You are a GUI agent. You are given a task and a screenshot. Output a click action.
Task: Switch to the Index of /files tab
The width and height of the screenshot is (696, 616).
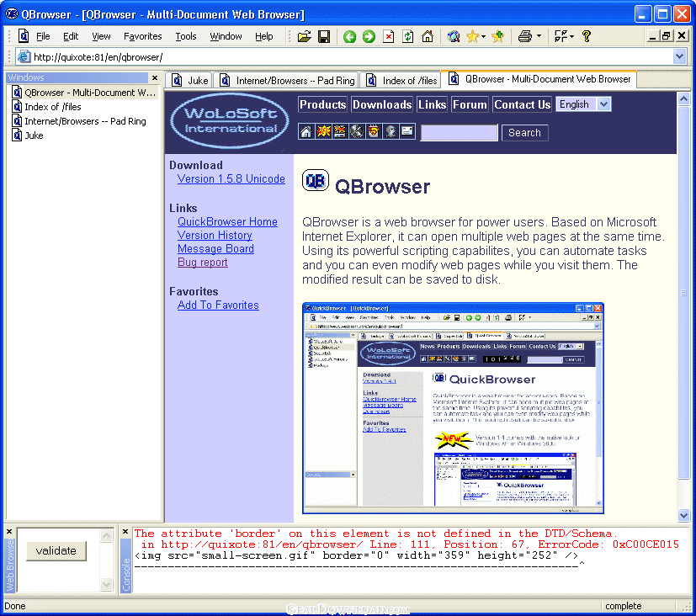coord(402,81)
